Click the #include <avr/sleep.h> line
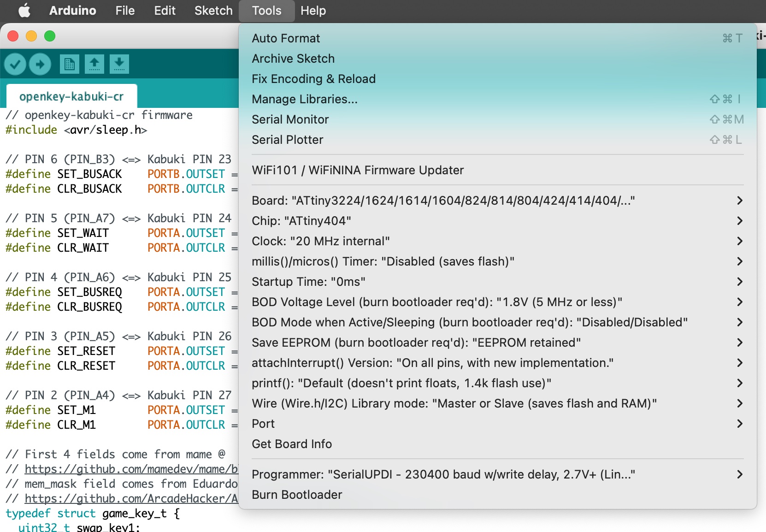This screenshot has height=532, width=766. 76,130
